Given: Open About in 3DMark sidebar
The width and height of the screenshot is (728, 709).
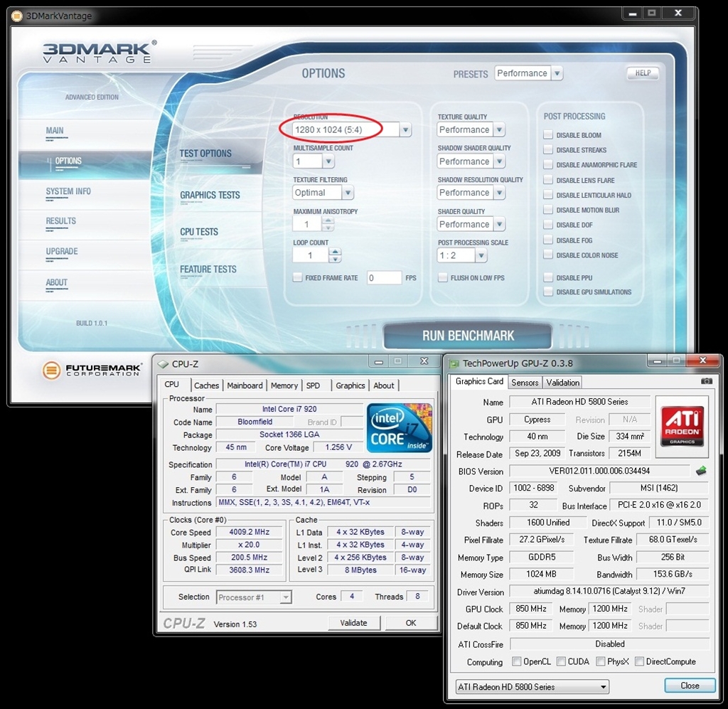Looking at the screenshot, I should (x=57, y=282).
